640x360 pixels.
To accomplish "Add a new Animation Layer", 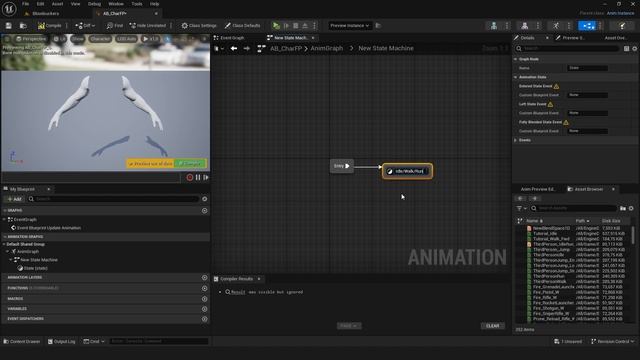I will (204, 278).
